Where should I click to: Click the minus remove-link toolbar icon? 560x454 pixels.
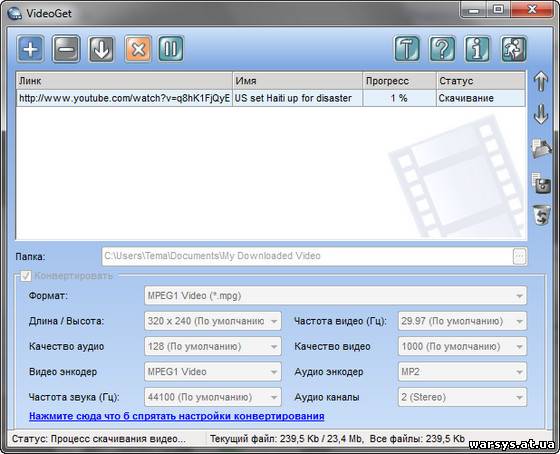(66, 49)
